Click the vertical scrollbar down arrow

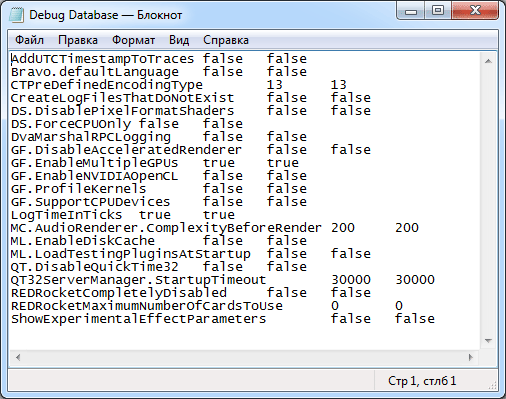[488, 341]
